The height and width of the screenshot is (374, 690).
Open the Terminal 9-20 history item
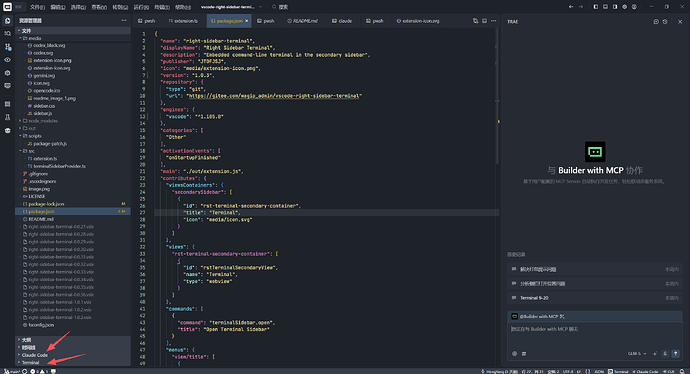595,298
